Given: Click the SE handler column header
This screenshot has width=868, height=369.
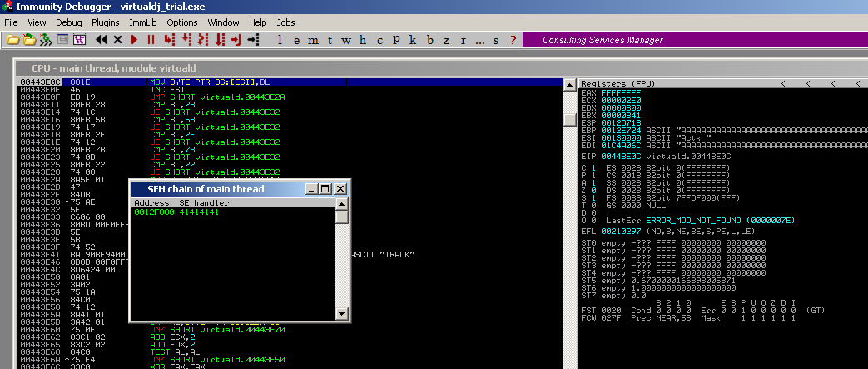Looking at the screenshot, I should (255, 202).
